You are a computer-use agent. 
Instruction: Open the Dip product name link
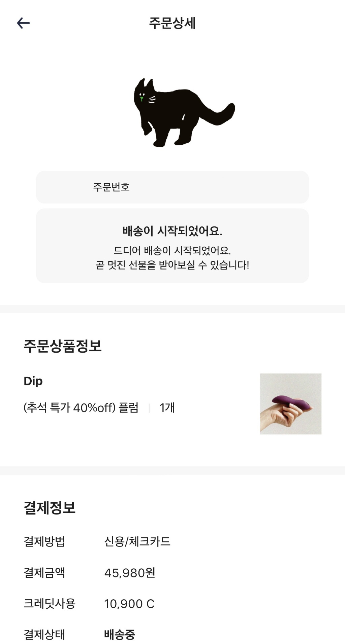pyautogui.click(x=33, y=381)
